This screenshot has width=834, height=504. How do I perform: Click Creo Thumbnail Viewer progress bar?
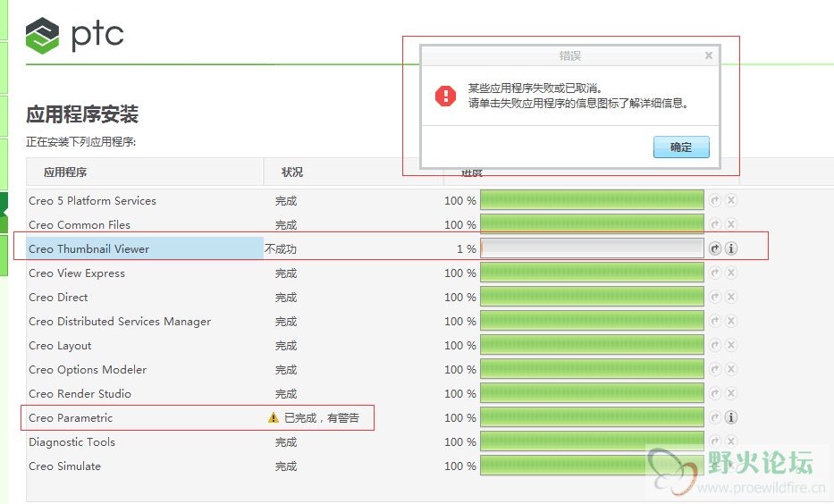(x=592, y=248)
